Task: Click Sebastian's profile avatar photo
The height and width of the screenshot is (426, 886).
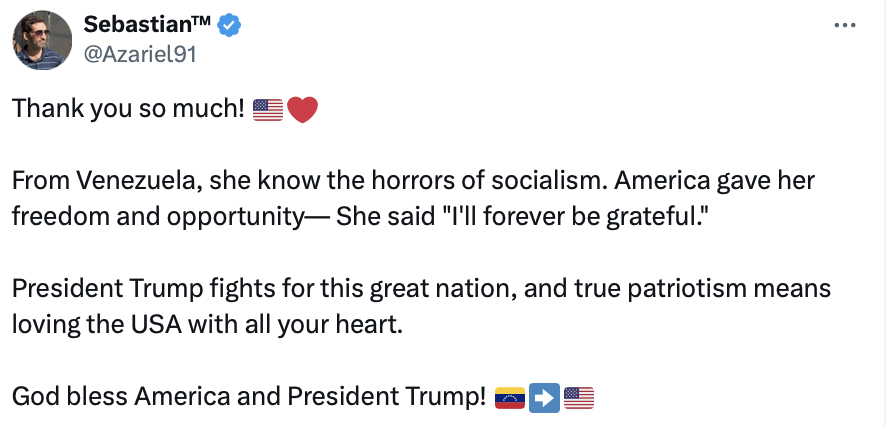Action: pyautogui.click(x=41, y=41)
